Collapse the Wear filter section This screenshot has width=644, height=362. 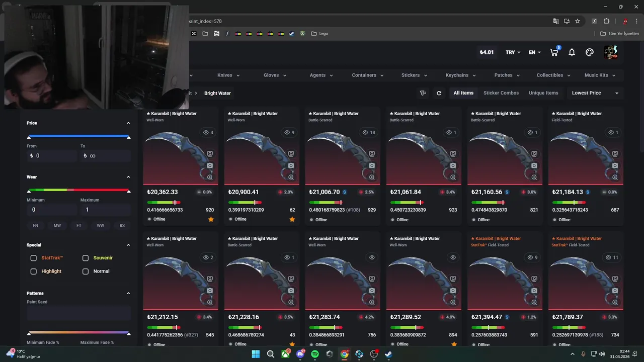(x=128, y=177)
